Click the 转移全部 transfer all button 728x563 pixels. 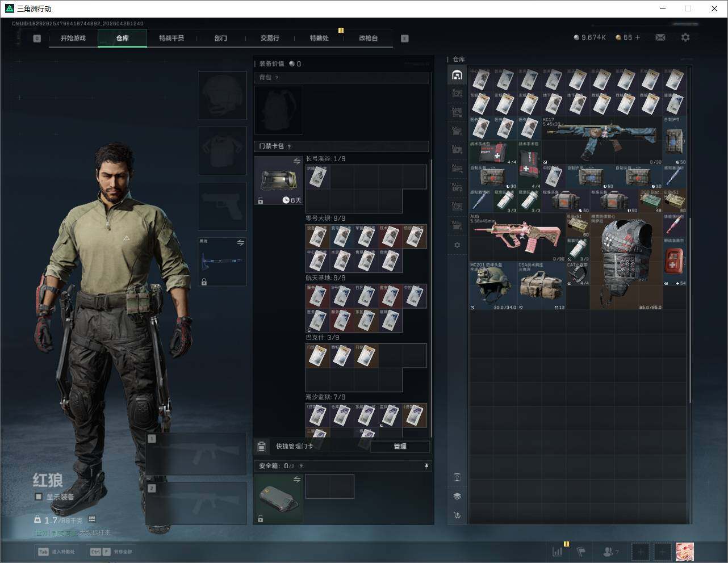(x=111, y=551)
